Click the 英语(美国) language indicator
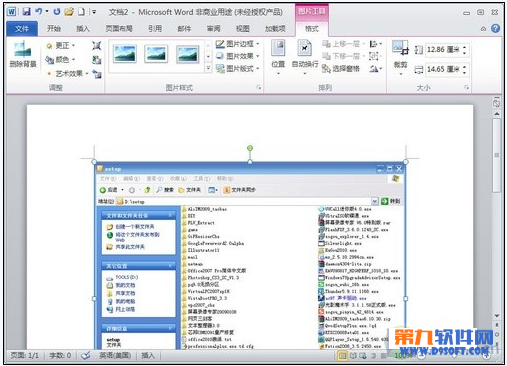Screen dimensions: 507x366 pos(115,355)
